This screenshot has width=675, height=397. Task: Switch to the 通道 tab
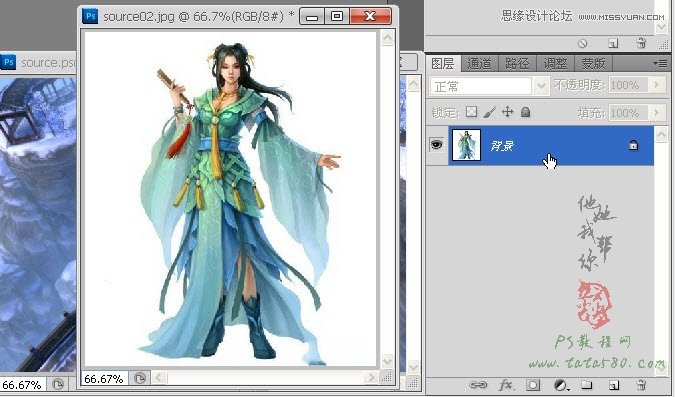480,64
